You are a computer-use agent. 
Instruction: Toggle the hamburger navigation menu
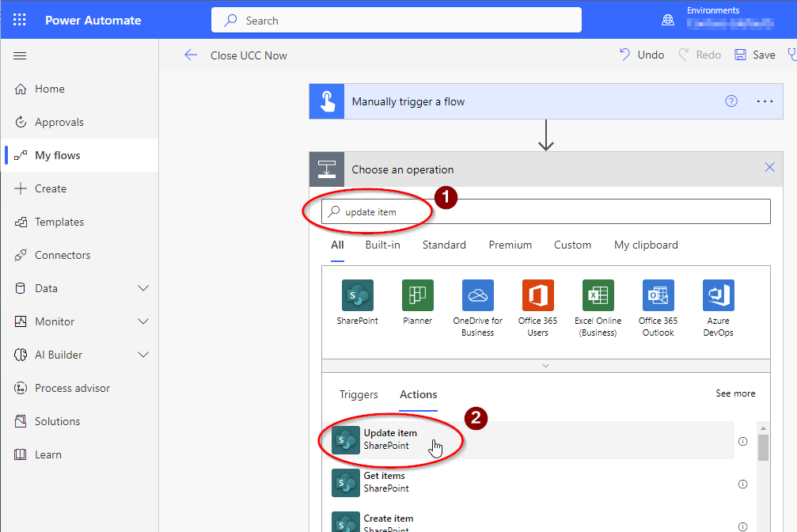pos(20,55)
